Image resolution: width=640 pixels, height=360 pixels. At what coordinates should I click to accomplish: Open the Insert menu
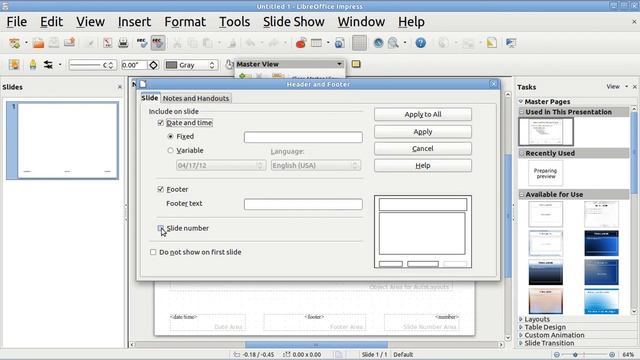pyautogui.click(x=134, y=22)
